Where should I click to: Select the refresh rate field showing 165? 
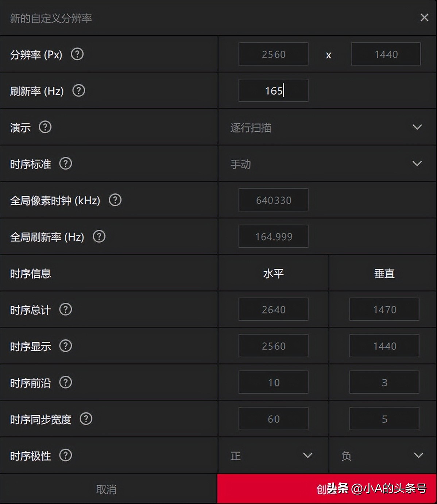coord(273,90)
